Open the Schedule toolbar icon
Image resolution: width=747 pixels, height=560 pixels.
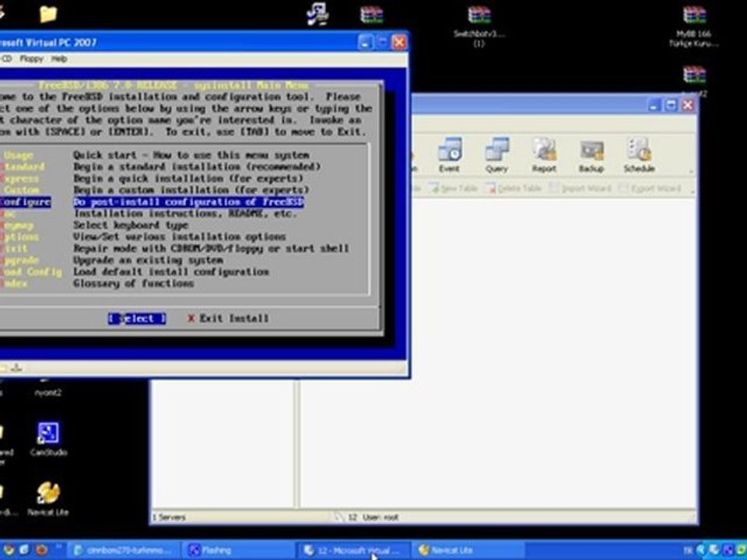[639, 156]
